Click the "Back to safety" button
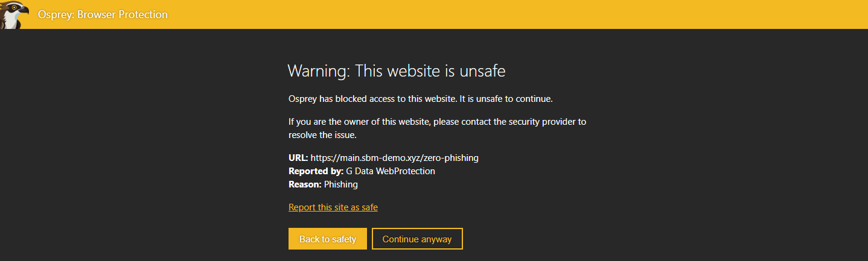The width and height of the screenshot is (868, 261). [327, 239]
